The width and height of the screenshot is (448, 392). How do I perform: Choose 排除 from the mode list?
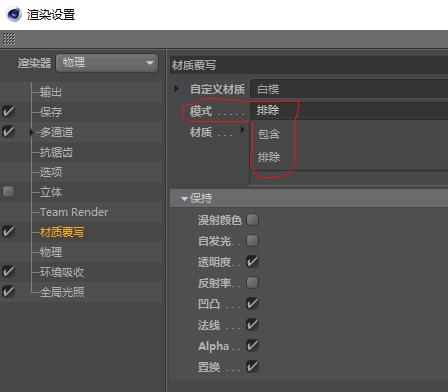268,157
